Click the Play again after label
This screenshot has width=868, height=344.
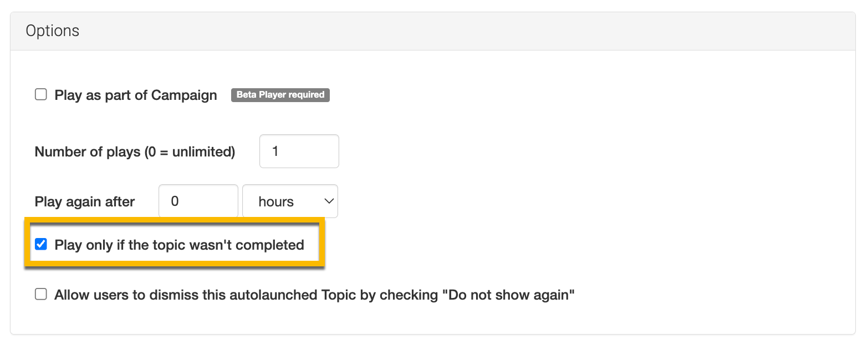coord(85,202)
